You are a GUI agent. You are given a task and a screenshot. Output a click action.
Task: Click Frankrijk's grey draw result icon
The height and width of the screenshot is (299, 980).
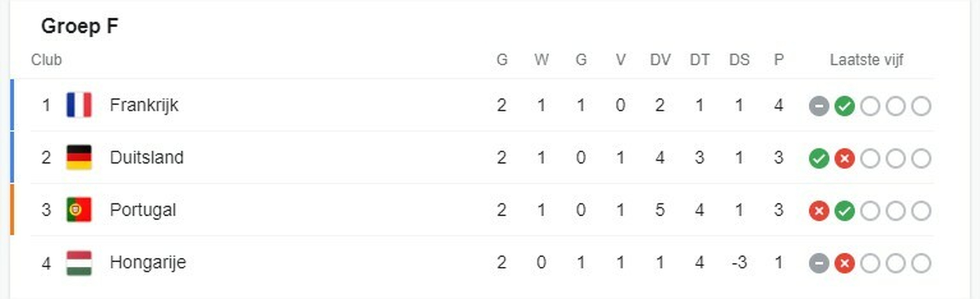[x=819, y=106]
